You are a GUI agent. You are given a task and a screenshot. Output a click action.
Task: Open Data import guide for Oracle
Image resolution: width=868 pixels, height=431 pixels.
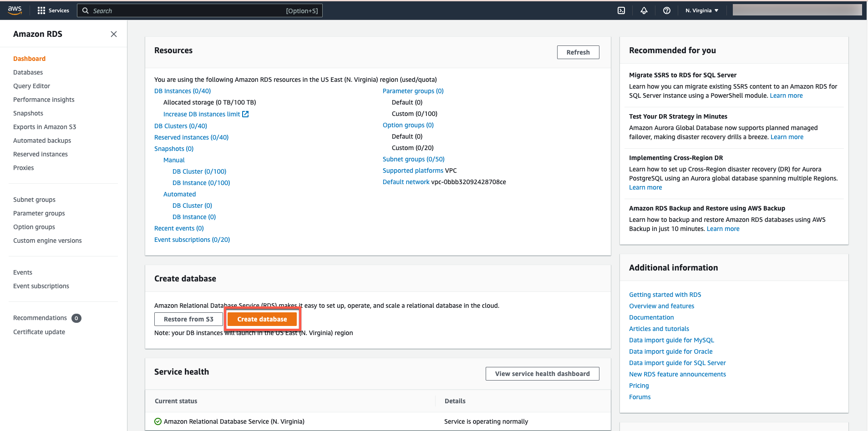(x=671, y=351)
